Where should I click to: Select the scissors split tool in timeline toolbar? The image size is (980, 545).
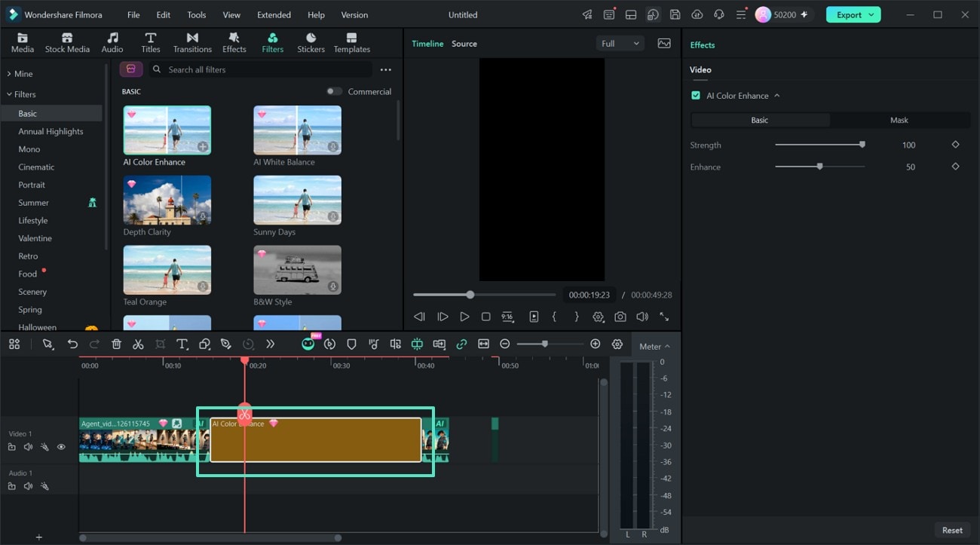pyautogui.click(x=138, y=344)
